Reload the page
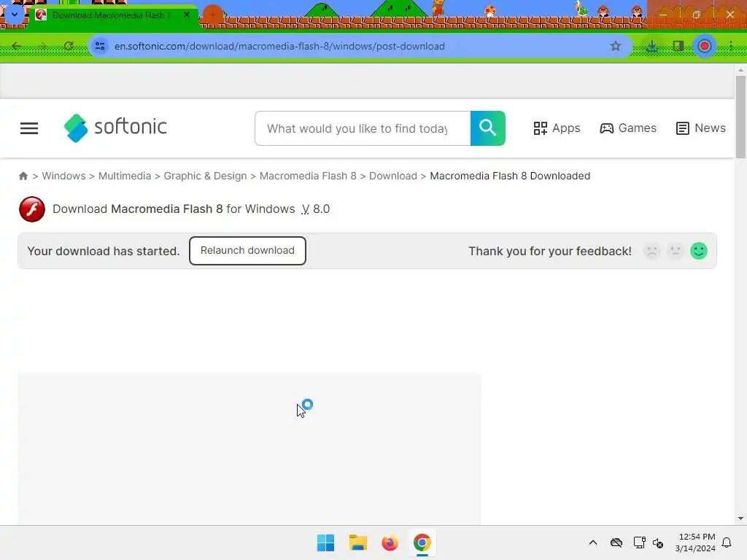 (x=69, y=46)
